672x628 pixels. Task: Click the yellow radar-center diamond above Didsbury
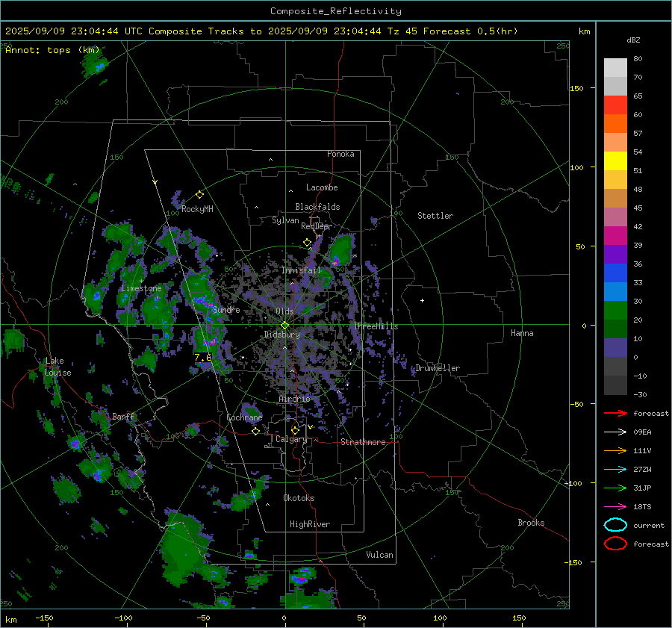[x=284, y=325]
